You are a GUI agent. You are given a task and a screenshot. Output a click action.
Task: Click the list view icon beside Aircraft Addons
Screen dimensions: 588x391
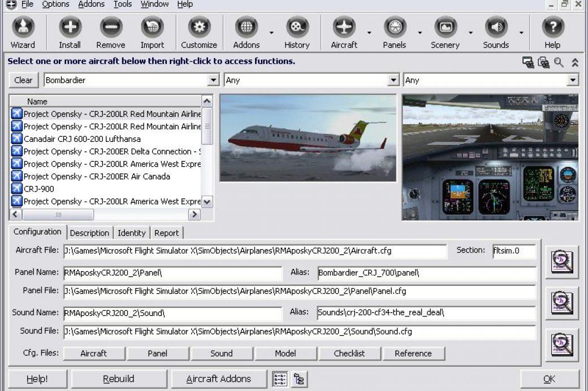point(280,379)
